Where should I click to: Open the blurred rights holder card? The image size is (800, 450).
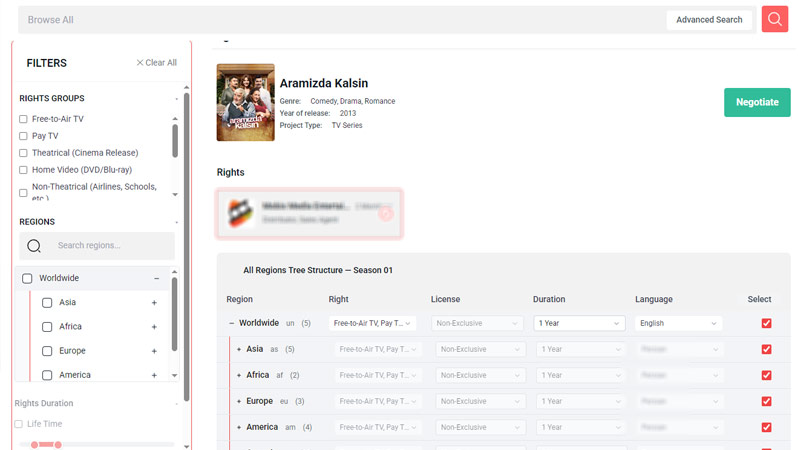(x=309, y=213)
